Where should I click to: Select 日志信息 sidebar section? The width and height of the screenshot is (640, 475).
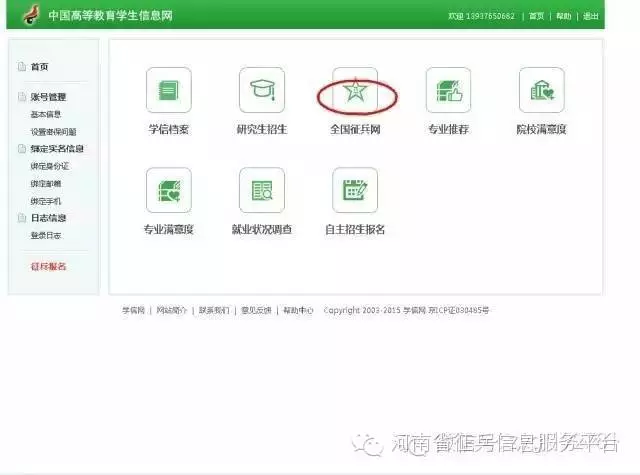48,218
